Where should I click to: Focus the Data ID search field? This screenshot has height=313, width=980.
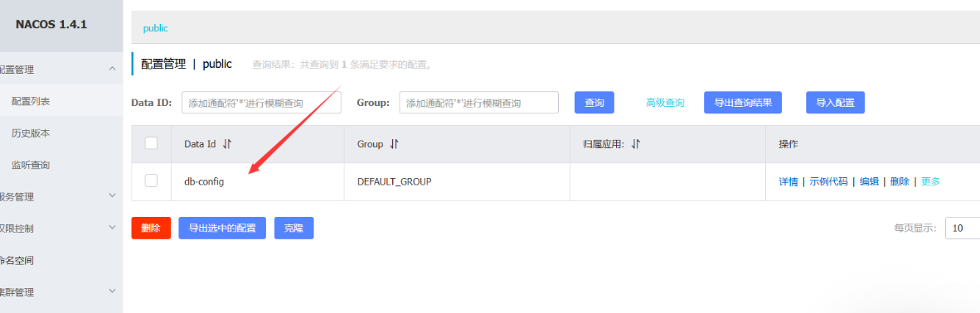point(261,103)
